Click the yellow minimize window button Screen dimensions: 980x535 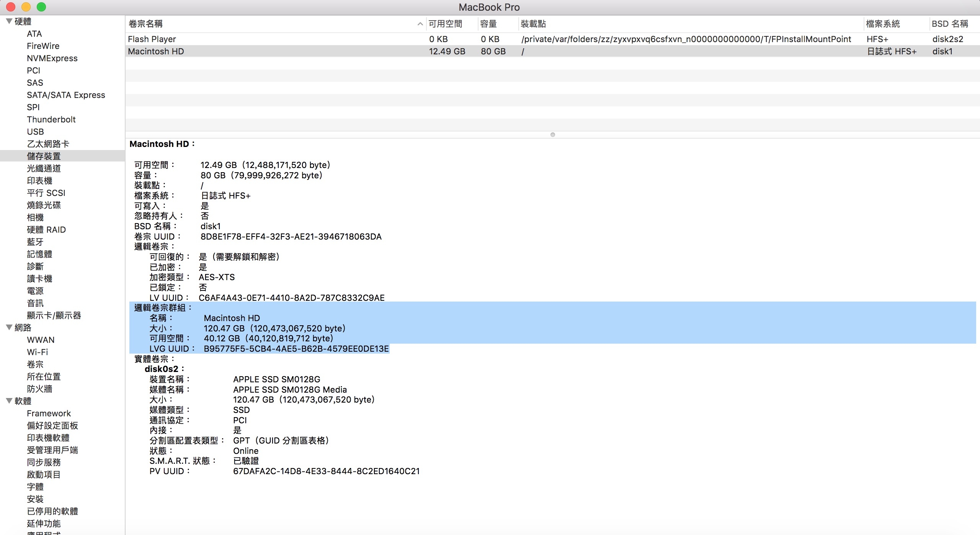coord(26,7)
